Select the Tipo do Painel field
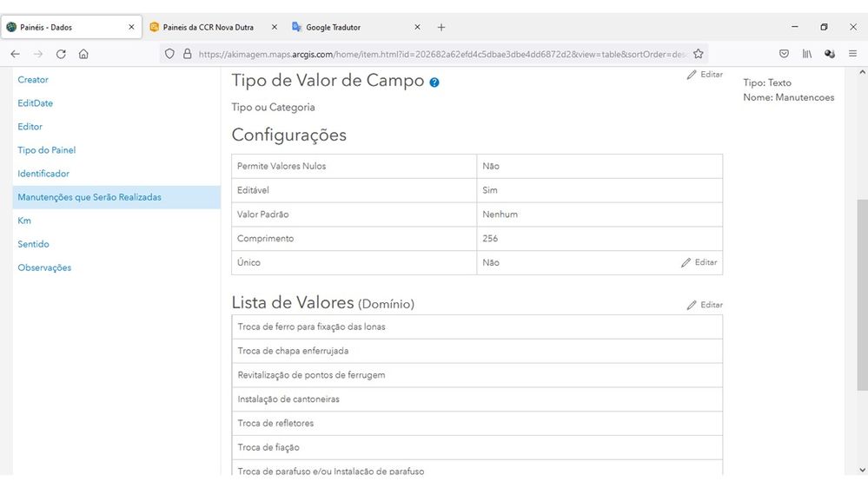This screenshot has width=868, height=488. click(x=47, y=150)
